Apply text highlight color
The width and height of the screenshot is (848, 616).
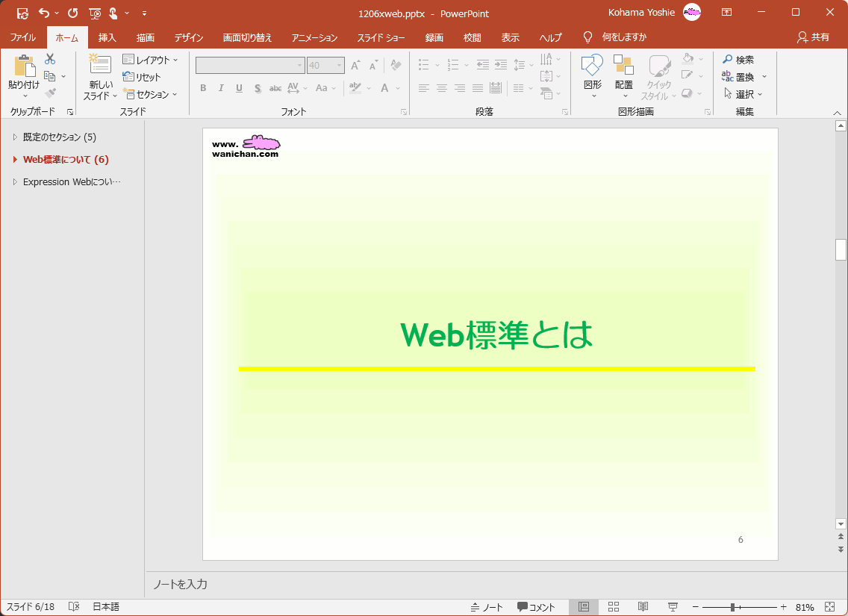coord(355,87)
